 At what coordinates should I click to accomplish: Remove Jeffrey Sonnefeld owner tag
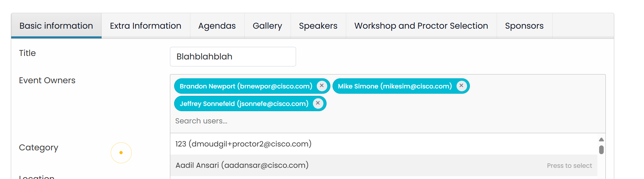click(x=318, y=103)
